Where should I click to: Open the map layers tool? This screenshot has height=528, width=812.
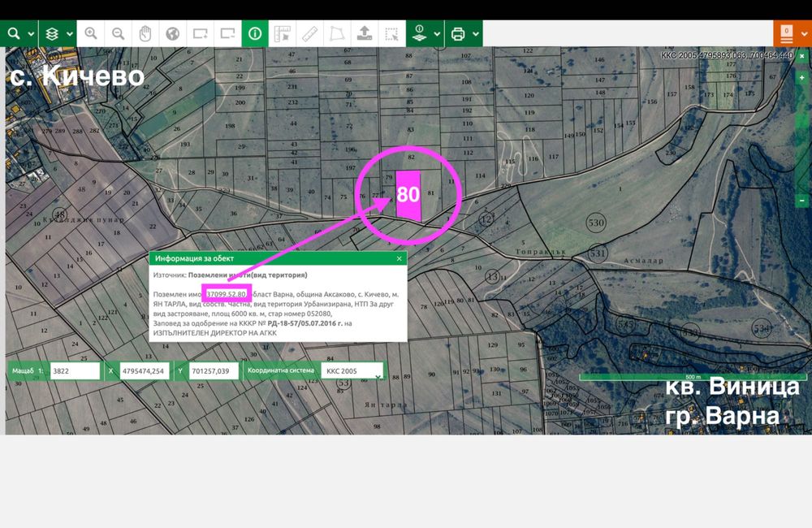coord(53,34)
